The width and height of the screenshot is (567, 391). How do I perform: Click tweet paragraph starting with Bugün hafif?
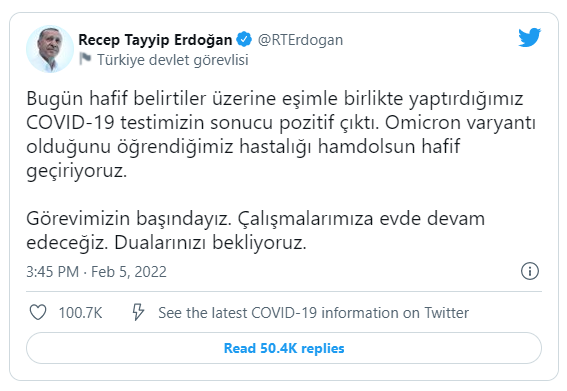(x=281, y=135)
